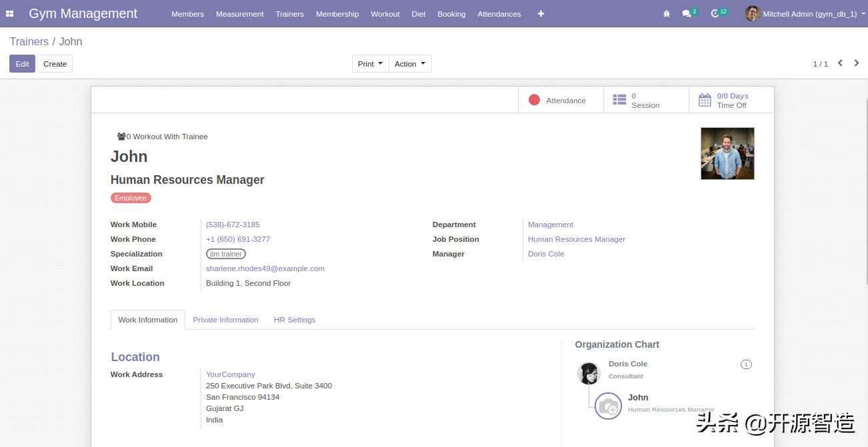Viewport: 868px width, 447px height.
Task: Open the Membership menu
Action: point(337,14)
